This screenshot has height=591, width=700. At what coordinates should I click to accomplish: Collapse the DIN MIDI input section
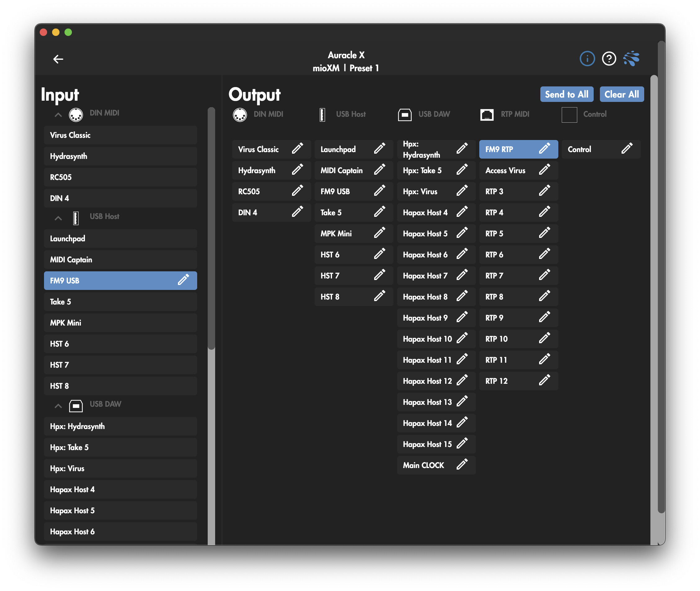(x=58, y=115)
